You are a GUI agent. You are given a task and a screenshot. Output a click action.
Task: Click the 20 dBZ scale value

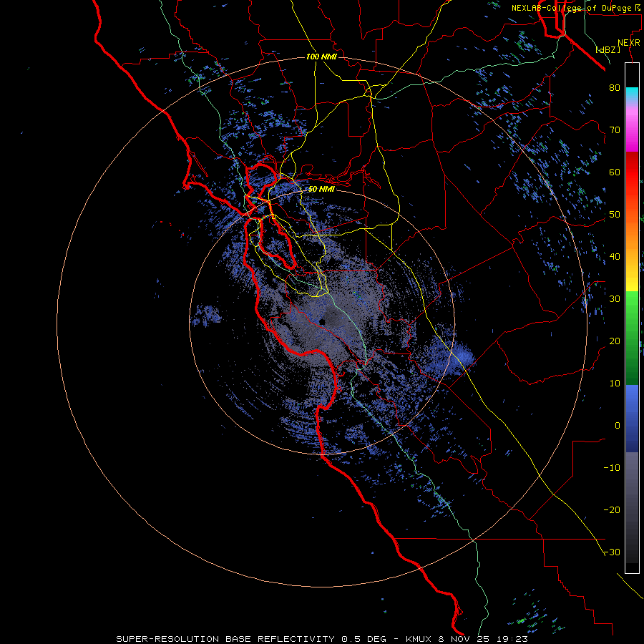pyautogui.click(x=615, y=341)
